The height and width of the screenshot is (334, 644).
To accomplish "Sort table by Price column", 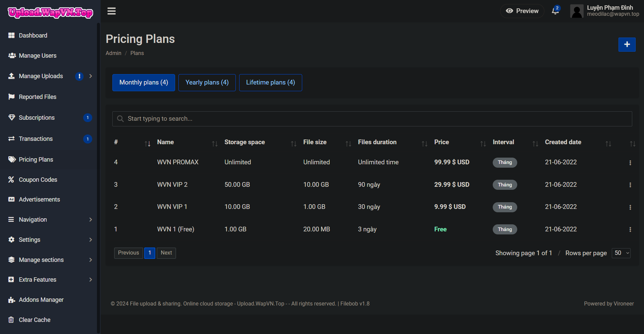I will pyautogui.click(x=483, y=144).
